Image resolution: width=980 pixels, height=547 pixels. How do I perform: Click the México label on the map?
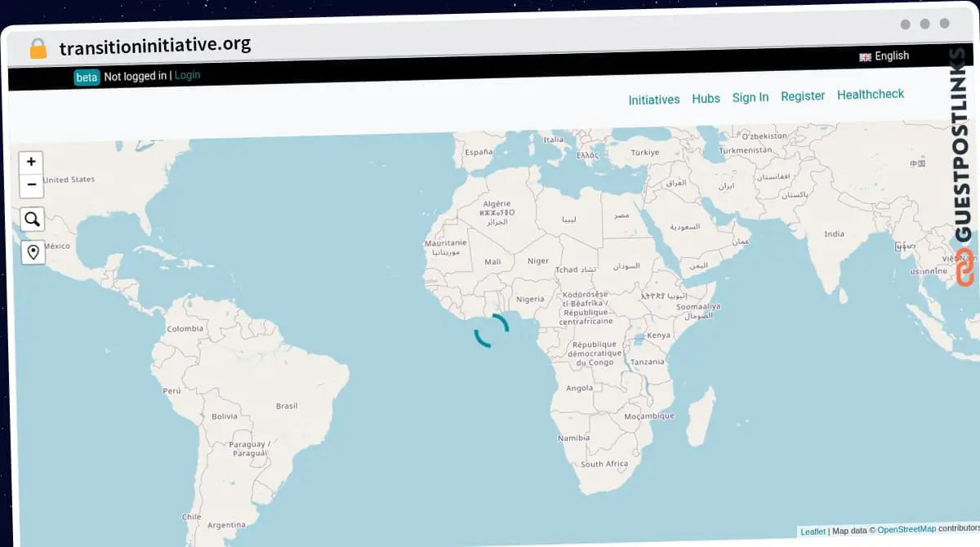[56, 246]
